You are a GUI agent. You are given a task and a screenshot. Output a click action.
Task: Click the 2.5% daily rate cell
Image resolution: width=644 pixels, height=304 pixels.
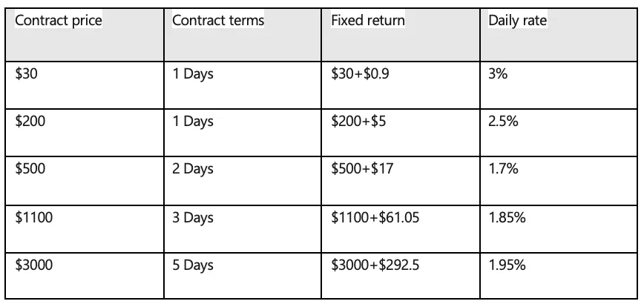(502, 122)
